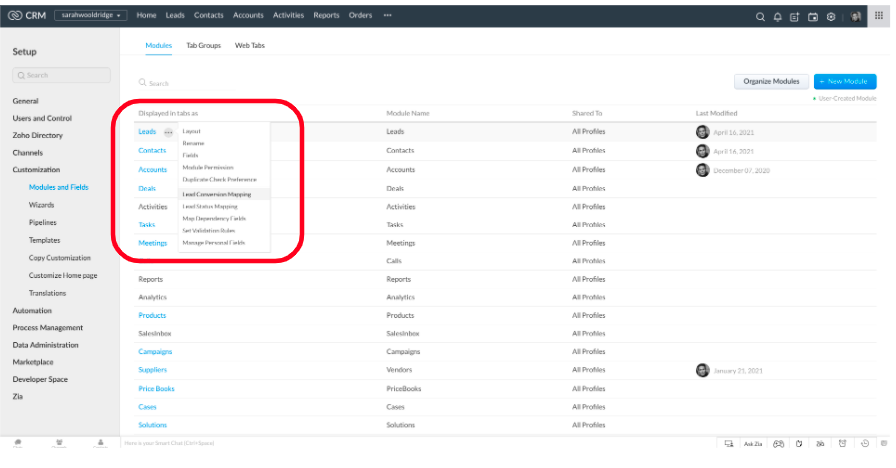The width and height of the screenshot is (896, 468).
Task: Expand Users and Control section
Action: (42, 118)
